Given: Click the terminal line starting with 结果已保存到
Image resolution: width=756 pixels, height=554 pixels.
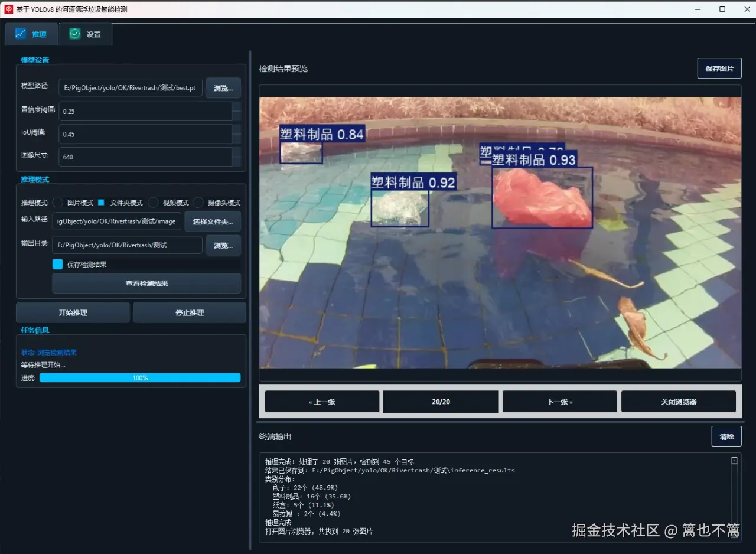Looking at the screenshot, I should (390, 471).
